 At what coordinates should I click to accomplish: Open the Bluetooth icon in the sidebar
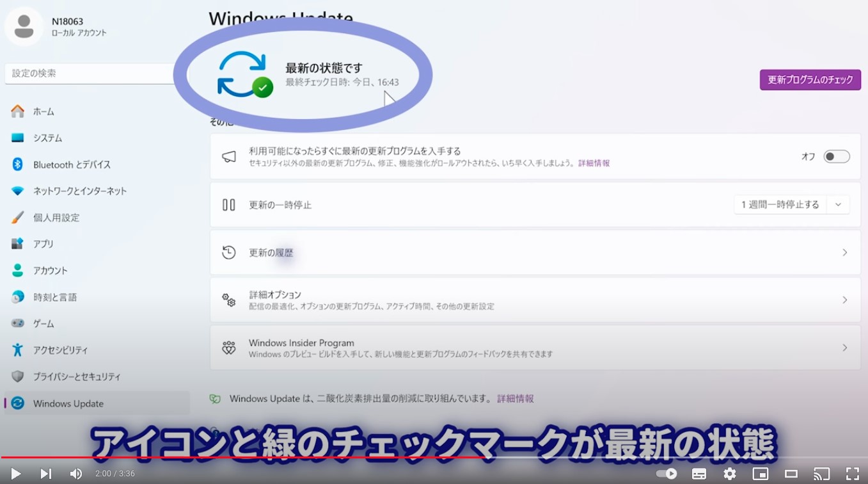coord(18,165)
